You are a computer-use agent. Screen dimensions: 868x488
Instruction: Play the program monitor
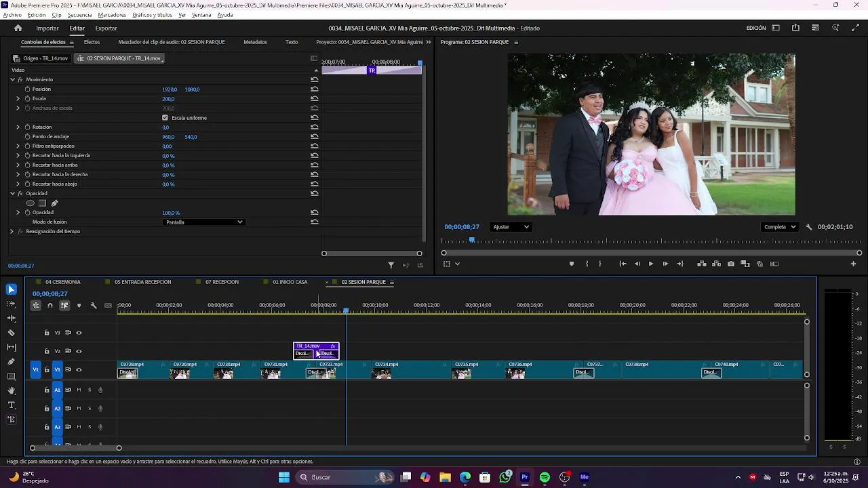(x=651, y=264)
